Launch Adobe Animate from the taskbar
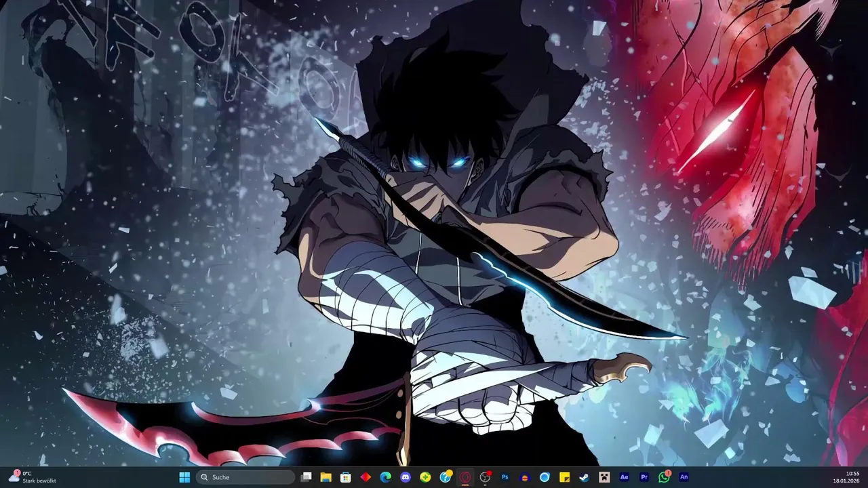868x488 pixels. [684, 477]
